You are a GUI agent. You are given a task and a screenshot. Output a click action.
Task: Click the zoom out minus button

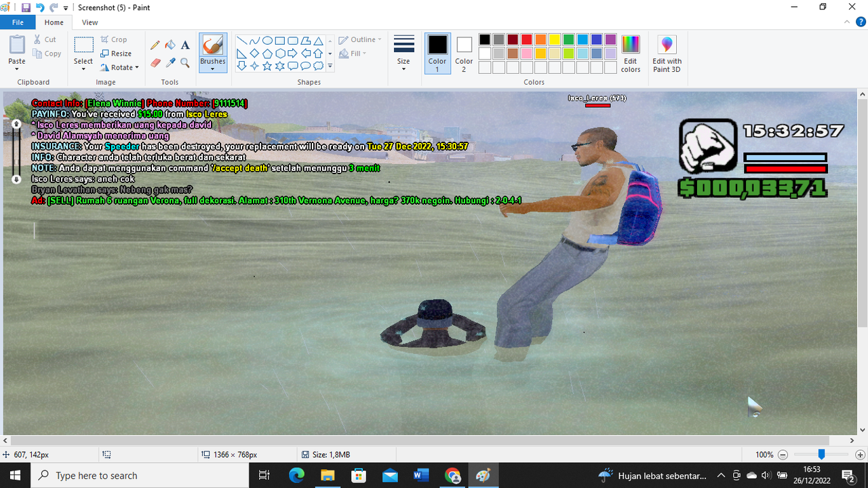783,455
